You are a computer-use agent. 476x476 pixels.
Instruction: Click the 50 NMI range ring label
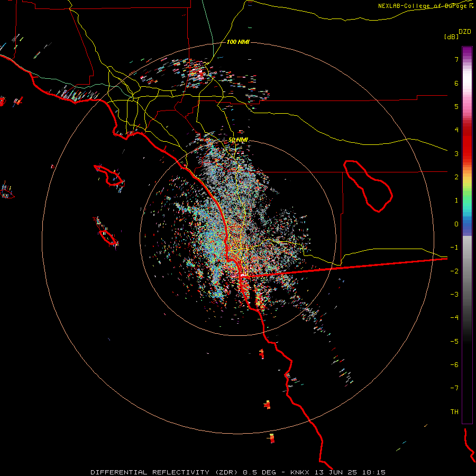point(238,140)
